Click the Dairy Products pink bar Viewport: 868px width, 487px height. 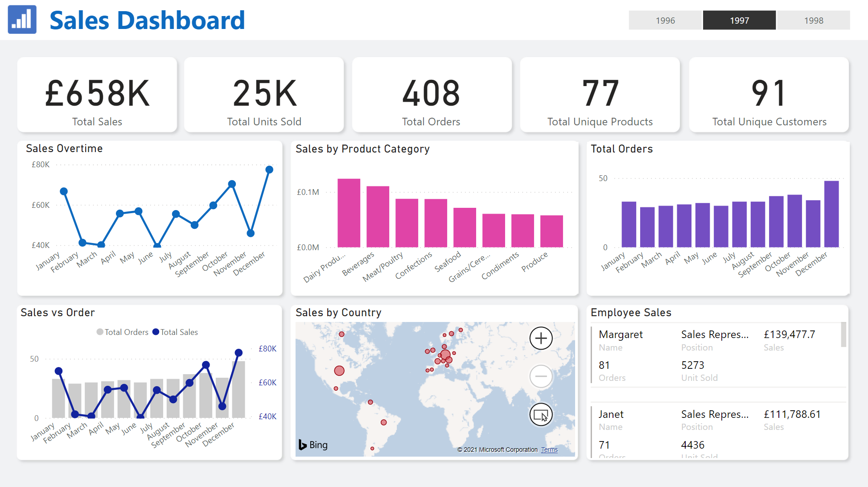point(349,214)
